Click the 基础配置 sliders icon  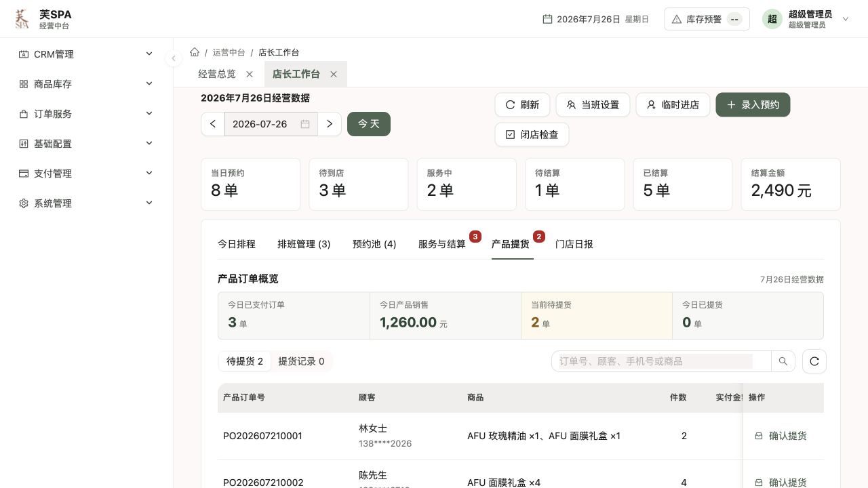coord(24,144)
